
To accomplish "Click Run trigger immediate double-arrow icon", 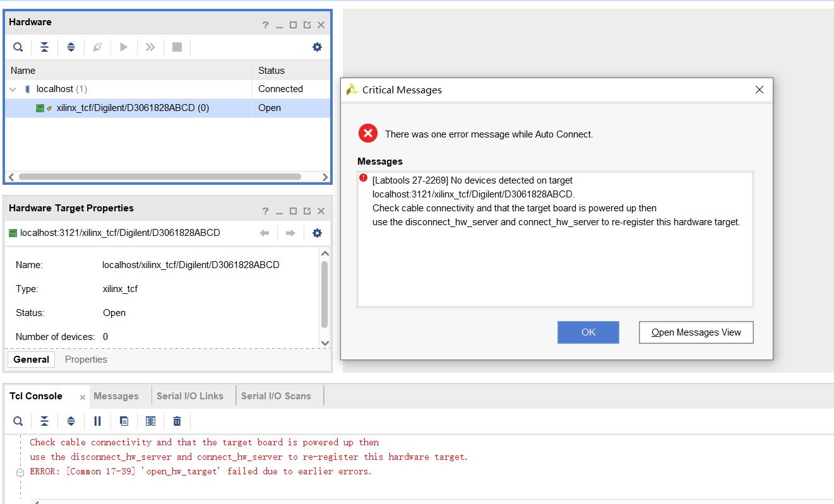I will tap(150, 47).
